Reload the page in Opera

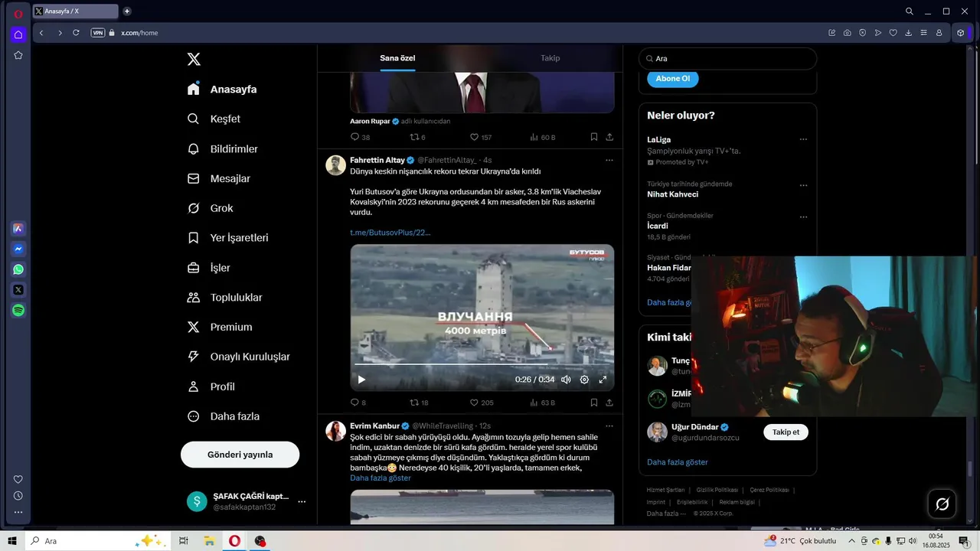click(x=76, y=33)
